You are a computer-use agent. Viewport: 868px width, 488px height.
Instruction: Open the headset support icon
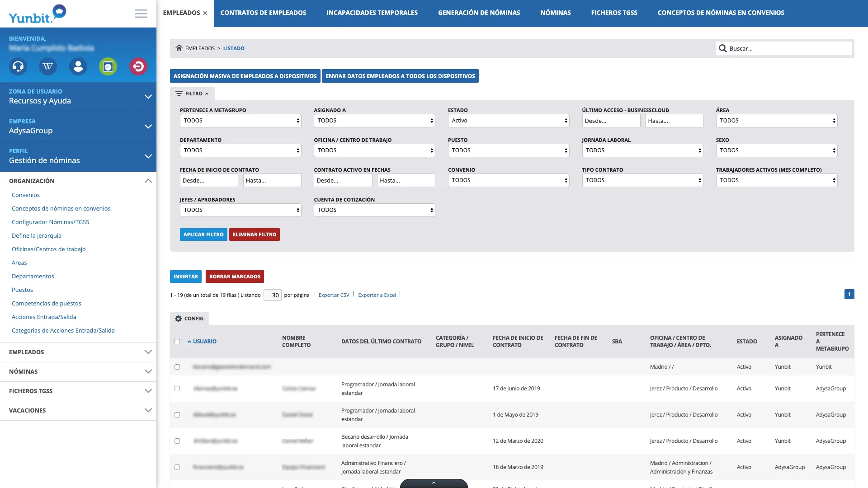18,66
